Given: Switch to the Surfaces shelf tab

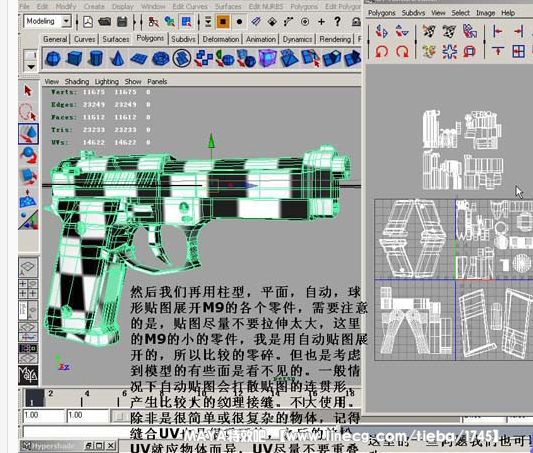Looking at the screenshot, I should coord(116,39).
